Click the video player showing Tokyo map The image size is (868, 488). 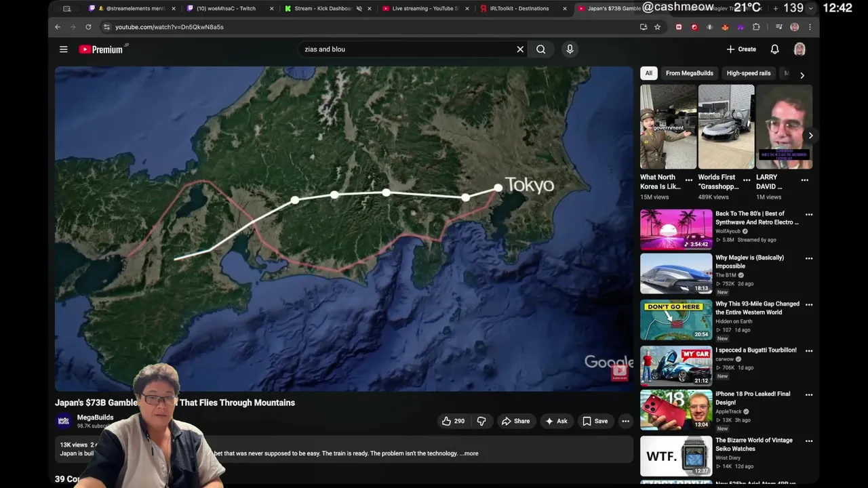click(x=344, y=228)
